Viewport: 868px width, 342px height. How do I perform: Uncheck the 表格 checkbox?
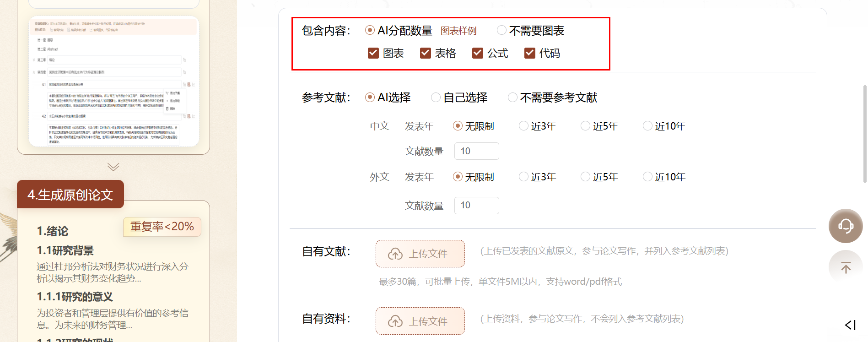(426, 53)
